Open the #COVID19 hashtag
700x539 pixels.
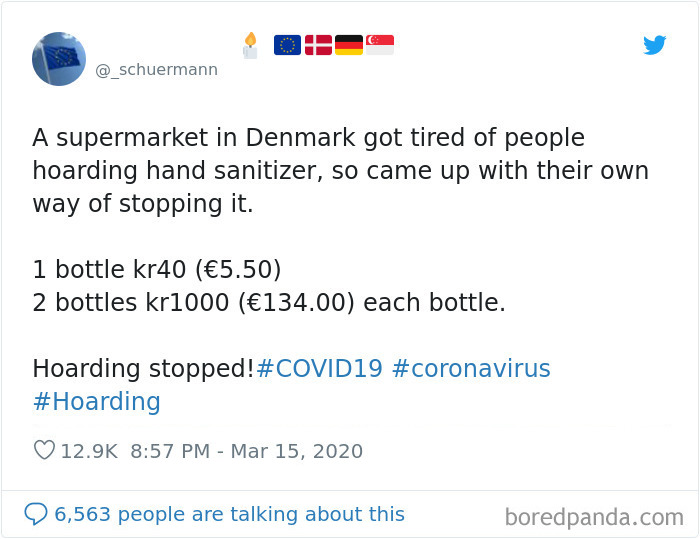(319, 368)
